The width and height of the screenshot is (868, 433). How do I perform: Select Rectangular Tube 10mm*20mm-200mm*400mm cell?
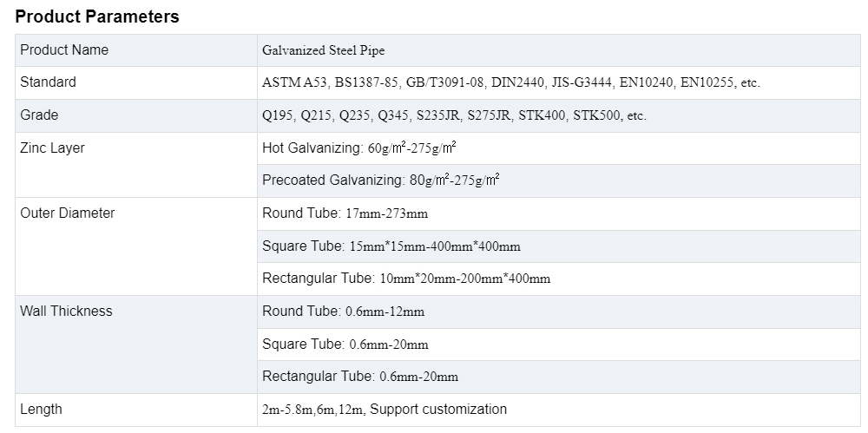point(406,279)
